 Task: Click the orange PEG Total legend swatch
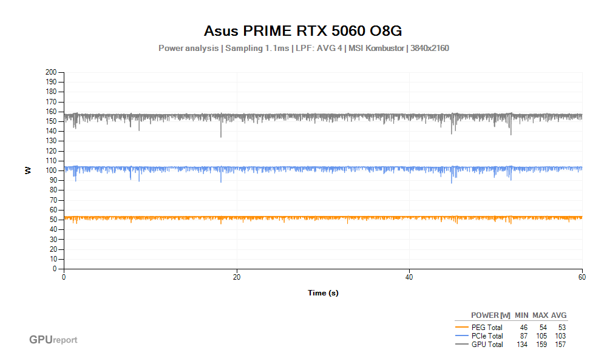point(462,327)
